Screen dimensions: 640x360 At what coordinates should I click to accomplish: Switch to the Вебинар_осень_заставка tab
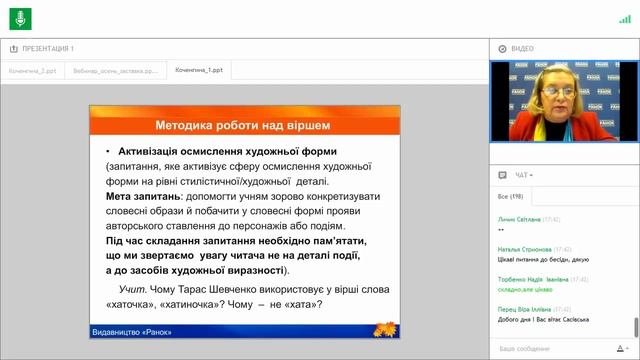tap(116, 71)
